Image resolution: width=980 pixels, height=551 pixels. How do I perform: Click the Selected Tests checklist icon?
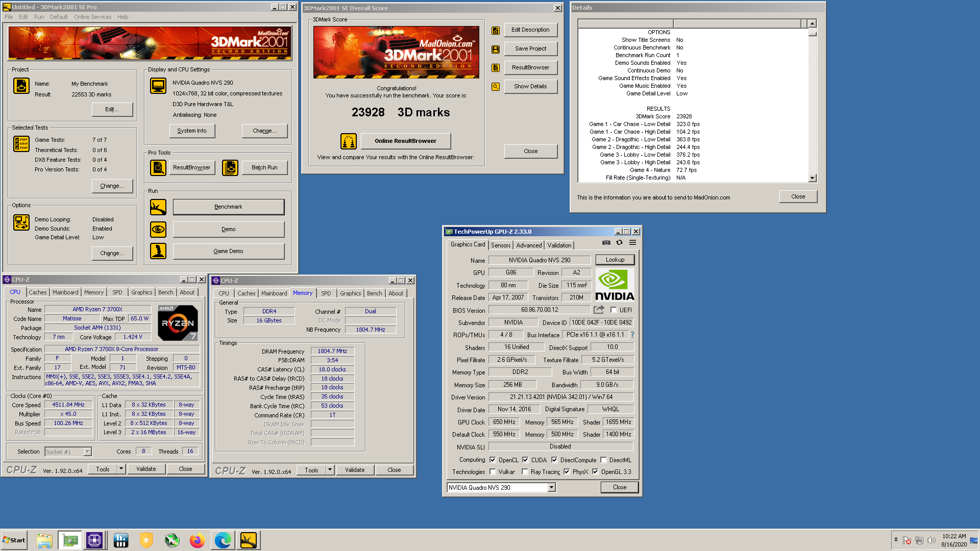21,144
